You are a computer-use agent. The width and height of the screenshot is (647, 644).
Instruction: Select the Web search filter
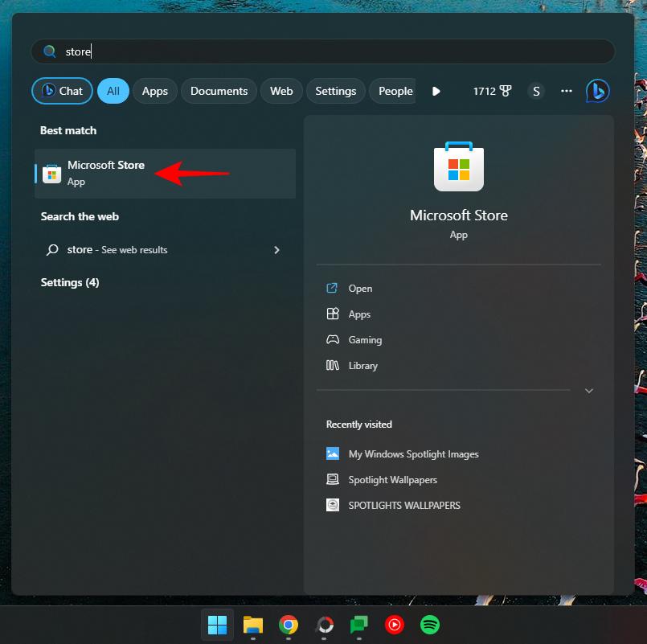(x=281, y=91)
